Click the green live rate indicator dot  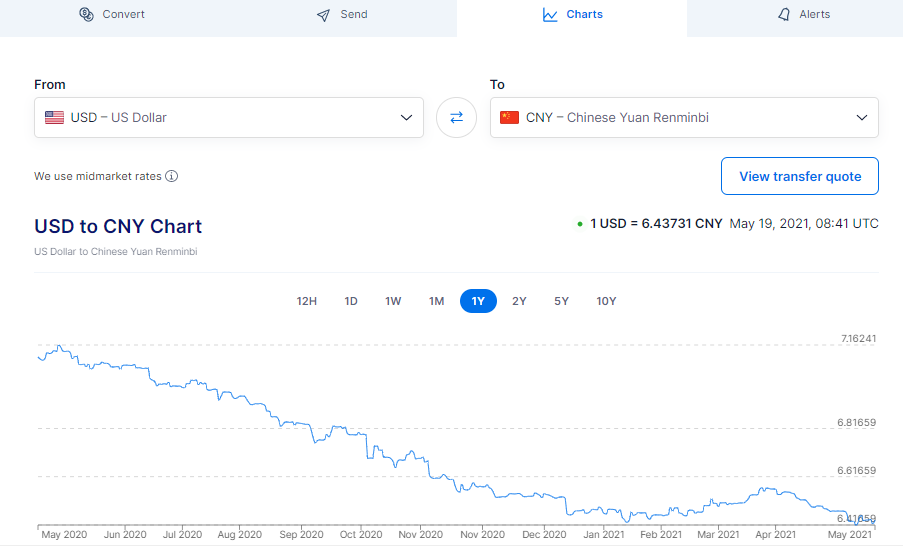click(x=580, y=224)
